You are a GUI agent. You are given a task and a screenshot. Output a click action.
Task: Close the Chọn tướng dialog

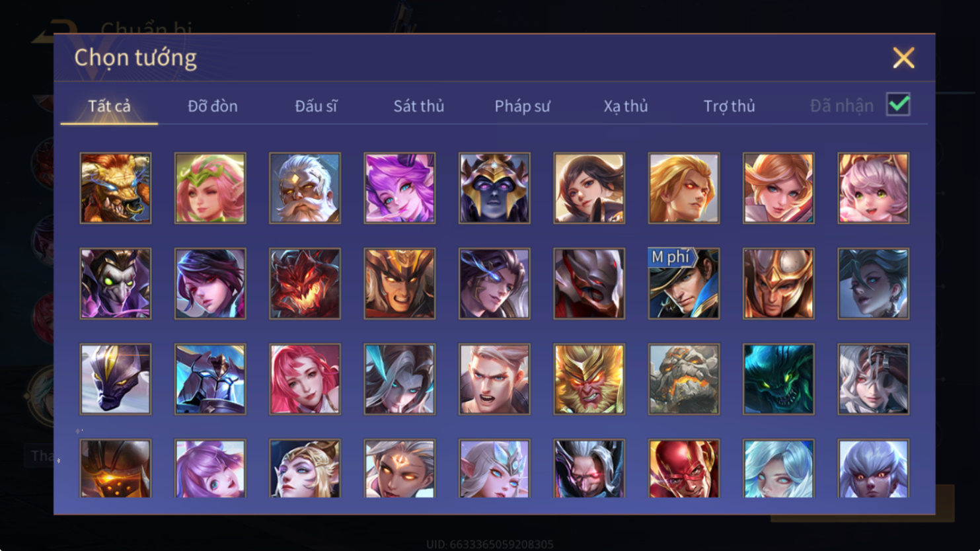point(903,57)
